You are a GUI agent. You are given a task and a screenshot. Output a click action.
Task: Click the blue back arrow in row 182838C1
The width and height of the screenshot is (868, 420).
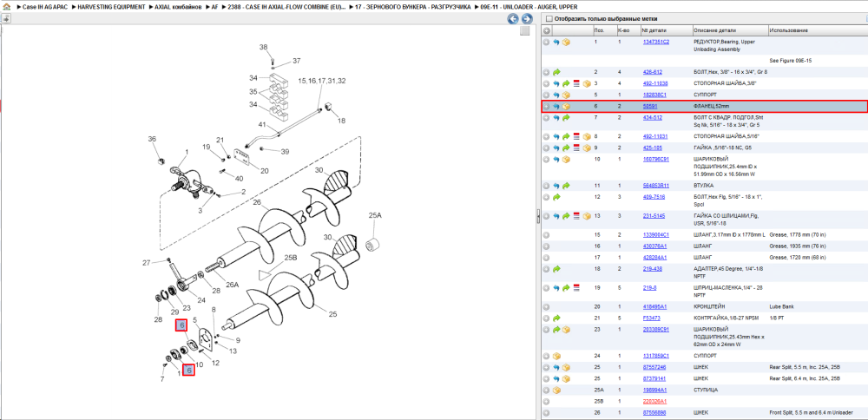[557, 95]
